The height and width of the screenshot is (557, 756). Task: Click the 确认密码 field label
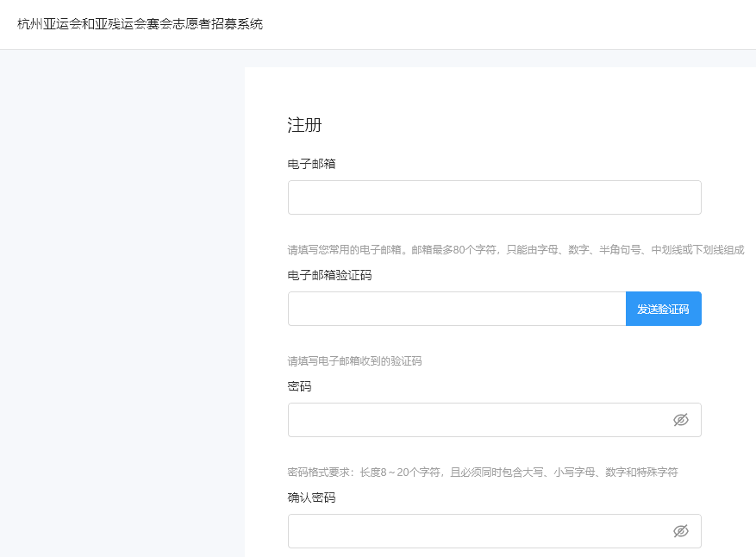(x=311, y=498)
